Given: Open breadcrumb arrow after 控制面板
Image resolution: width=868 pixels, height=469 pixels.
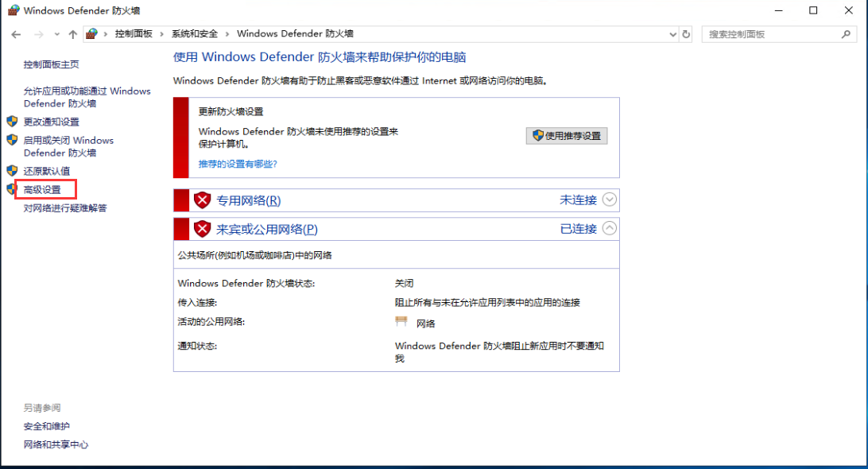Looking at the screenshot, I should click(x=161, y=34).
